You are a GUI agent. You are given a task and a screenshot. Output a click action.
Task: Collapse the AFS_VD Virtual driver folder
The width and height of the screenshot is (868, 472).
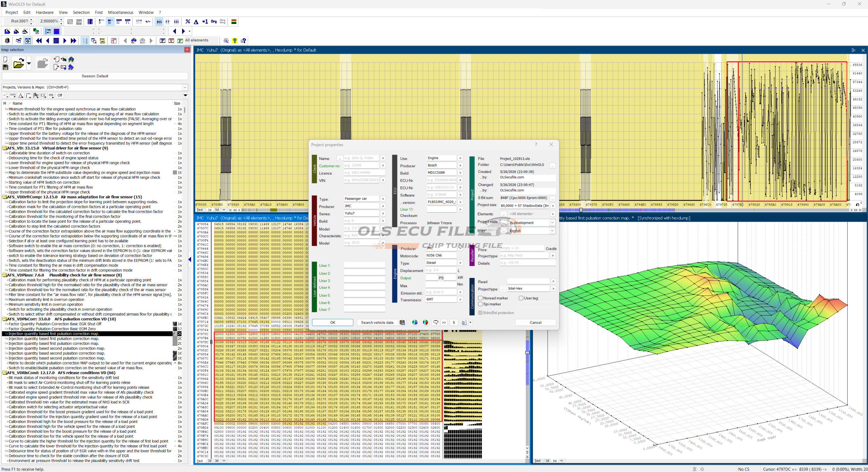pos(5,148)
